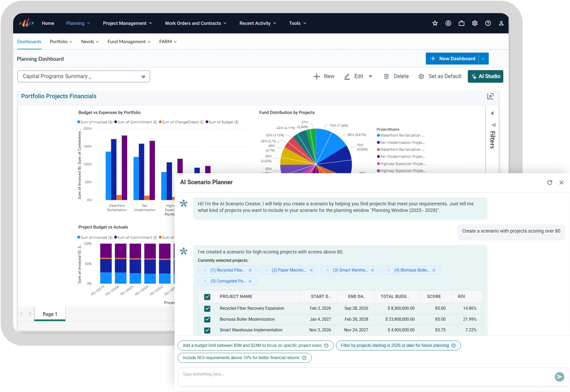Switch to the Dashboards tab
Image resolution: width=570 pixels, height=392 pixels.
(29, 42)
